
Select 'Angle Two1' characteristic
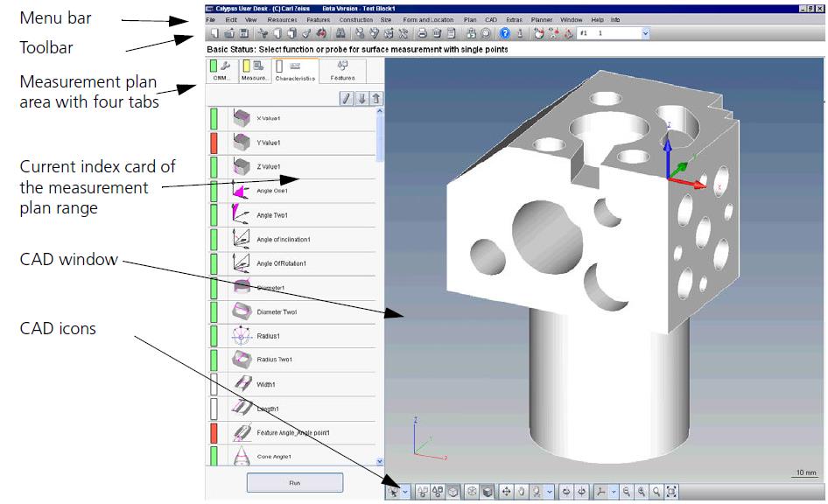click(292, 215)
